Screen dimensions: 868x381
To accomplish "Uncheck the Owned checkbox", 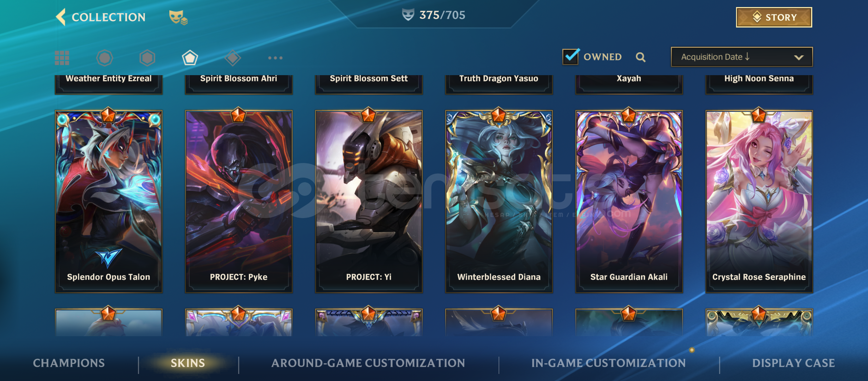I will pyautogui.click(x=571, y=56).
